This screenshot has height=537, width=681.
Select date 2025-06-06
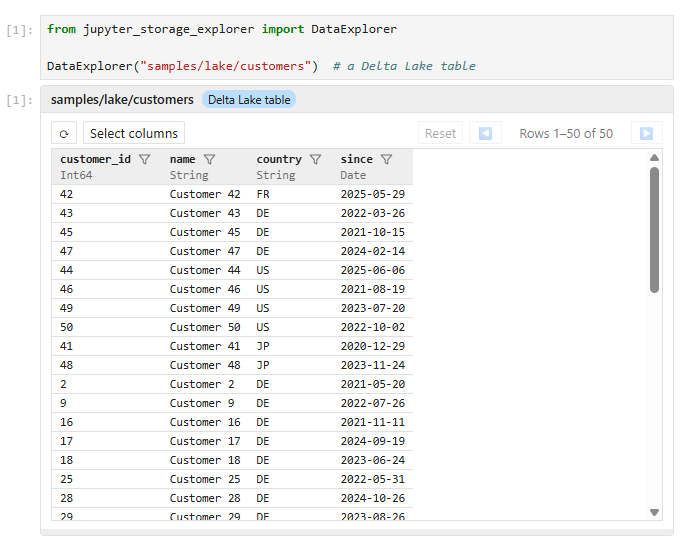click(x=373, y=270)
